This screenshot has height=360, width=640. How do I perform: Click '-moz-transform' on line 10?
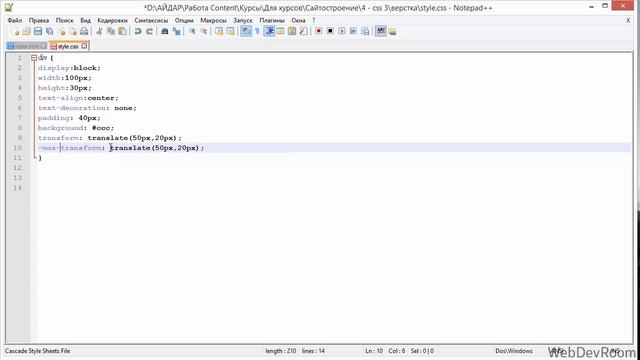pos(69,148)
